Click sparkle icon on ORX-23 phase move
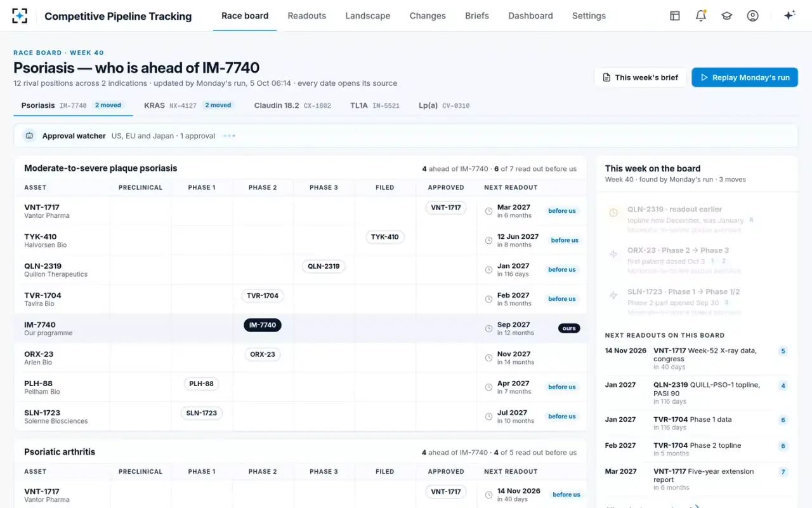 613,254
